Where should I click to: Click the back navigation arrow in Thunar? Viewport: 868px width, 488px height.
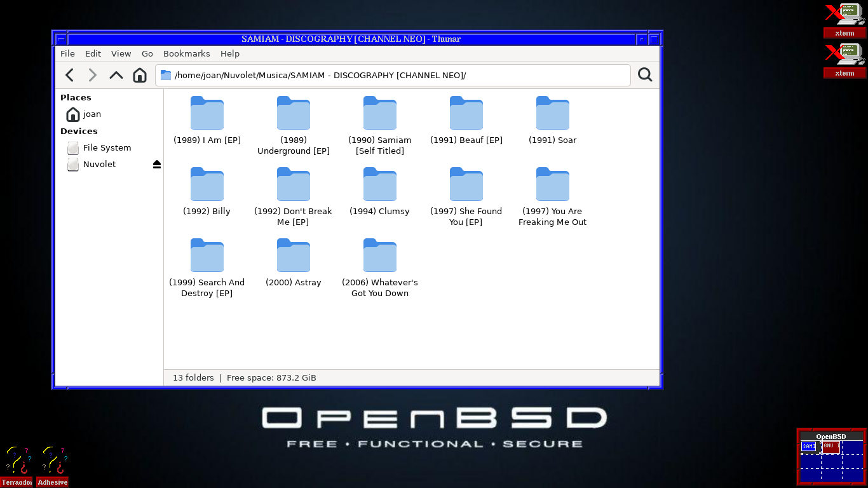pos(69,75)
